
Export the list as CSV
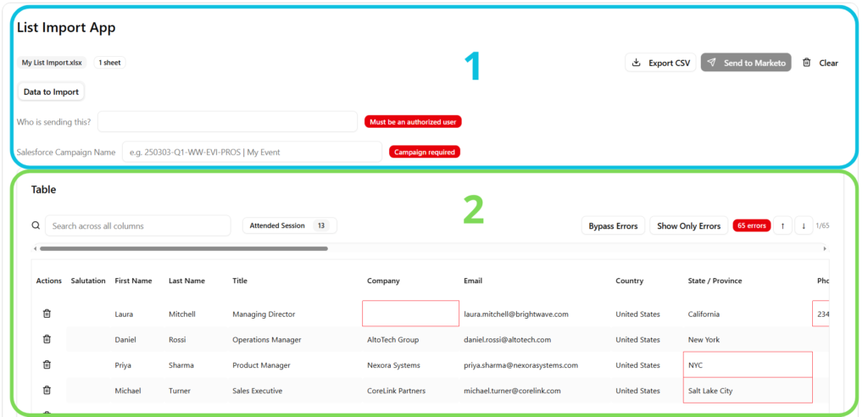[x=660, y=63]
